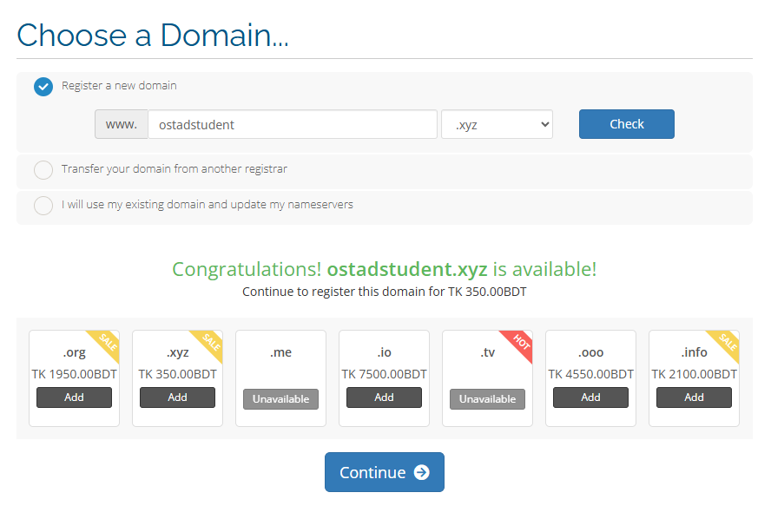The image size is (771, 532).
Task: Open the .xyz domain extension dropdown
Action: click(497, 124)
